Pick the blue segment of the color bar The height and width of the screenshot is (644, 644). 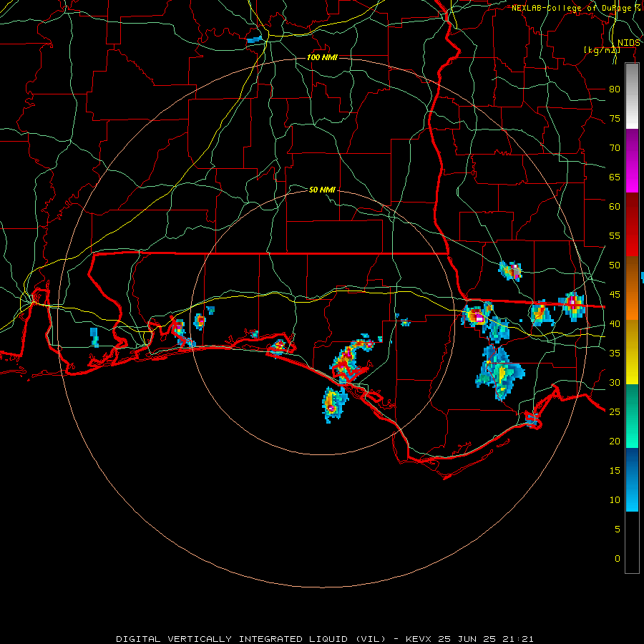[632, 479]
